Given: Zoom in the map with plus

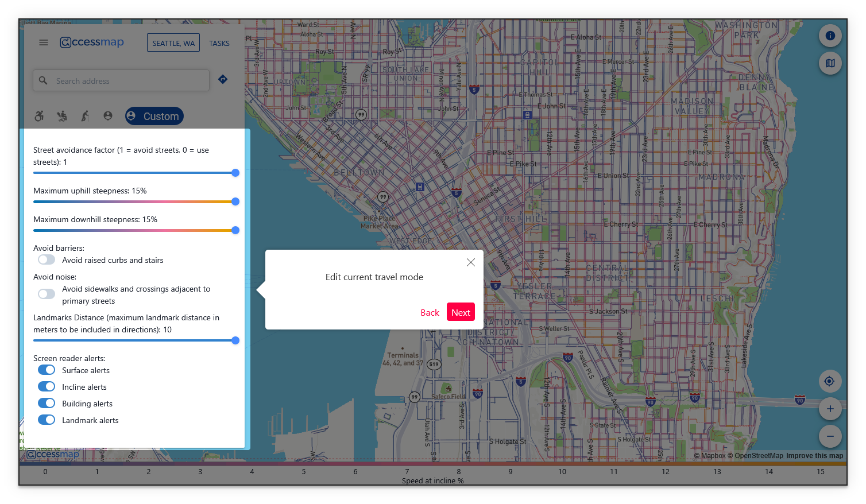Looking at the screenshot, I should click(x=830, y=409).
